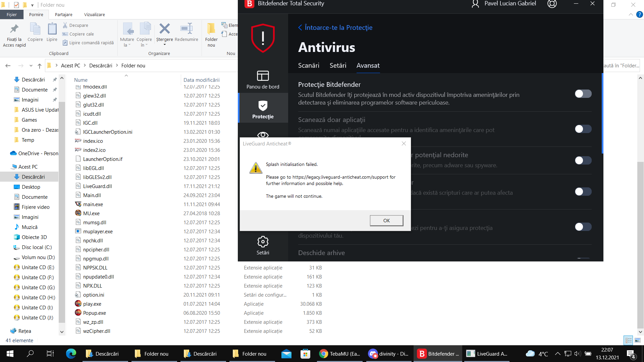This screenshot has height=362, width=644.
Task: Toggle the Protecție Bitdefender switch
Action: point(583,94)
